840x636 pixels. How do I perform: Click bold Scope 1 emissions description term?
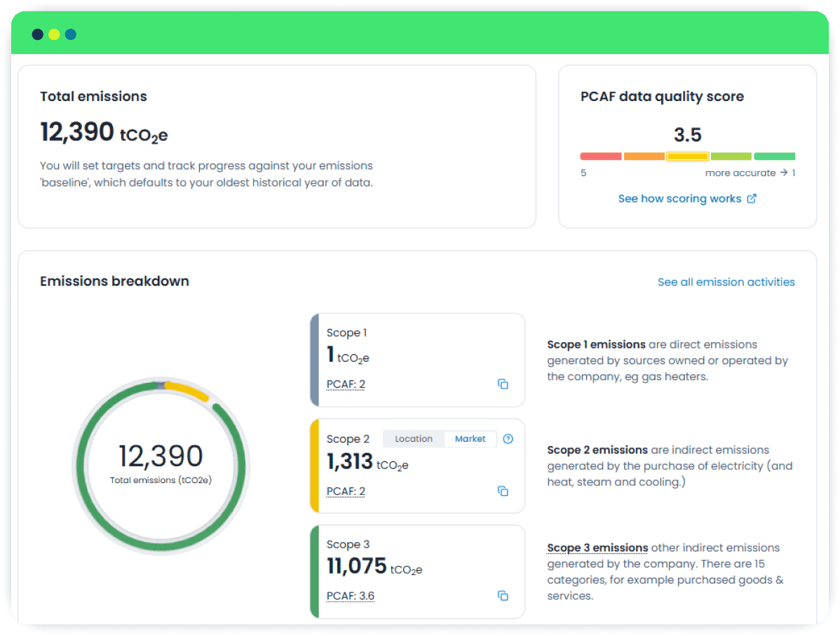596,344
